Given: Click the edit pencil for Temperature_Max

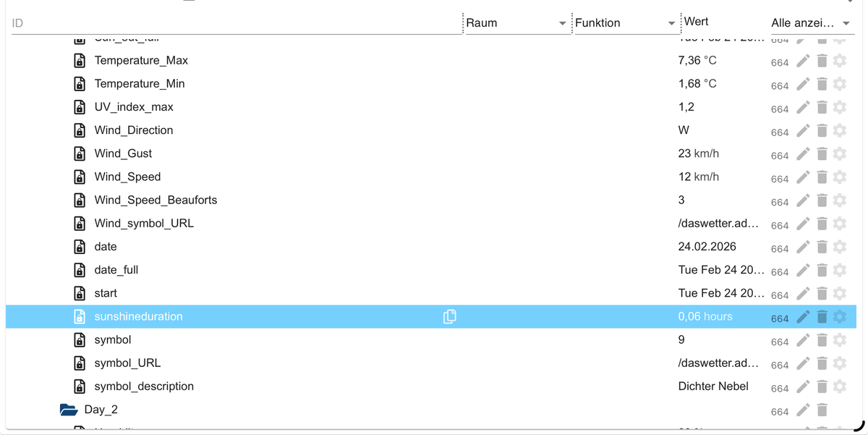Looking at the screenshot, I should click(803, 61).
